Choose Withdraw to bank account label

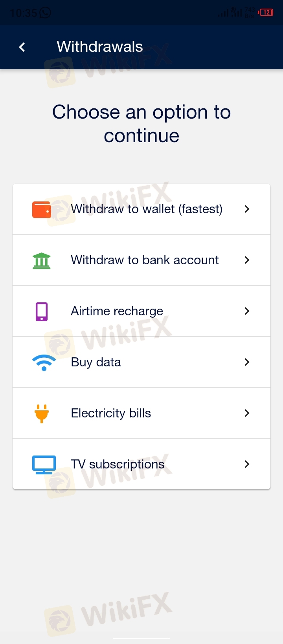pos(145,260)
